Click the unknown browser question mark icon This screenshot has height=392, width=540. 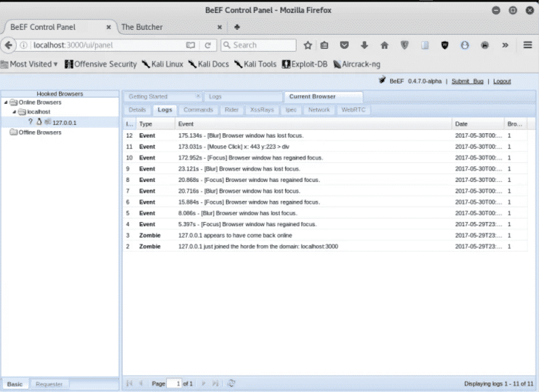coord(30,122)
